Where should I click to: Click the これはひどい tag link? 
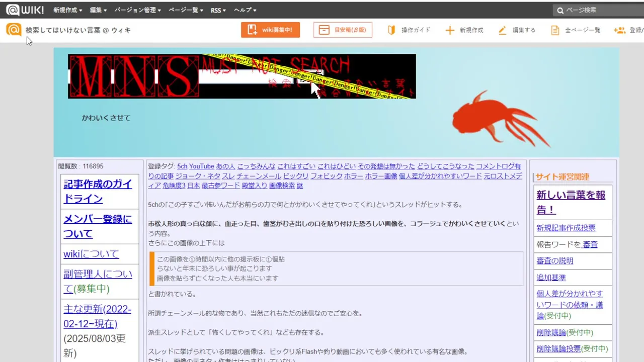(336, 166)
